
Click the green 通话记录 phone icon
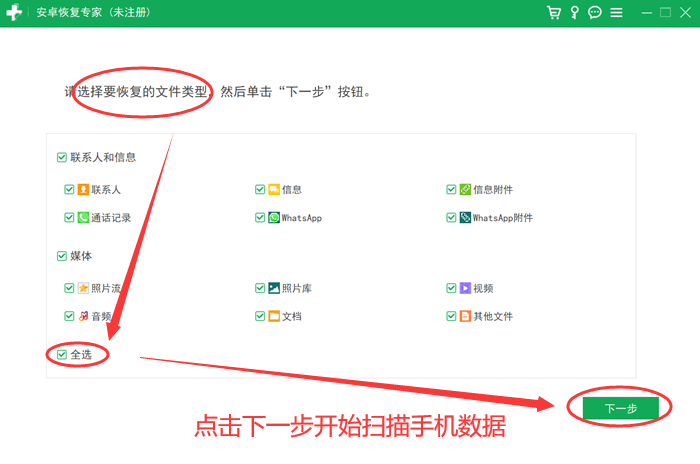83,217
